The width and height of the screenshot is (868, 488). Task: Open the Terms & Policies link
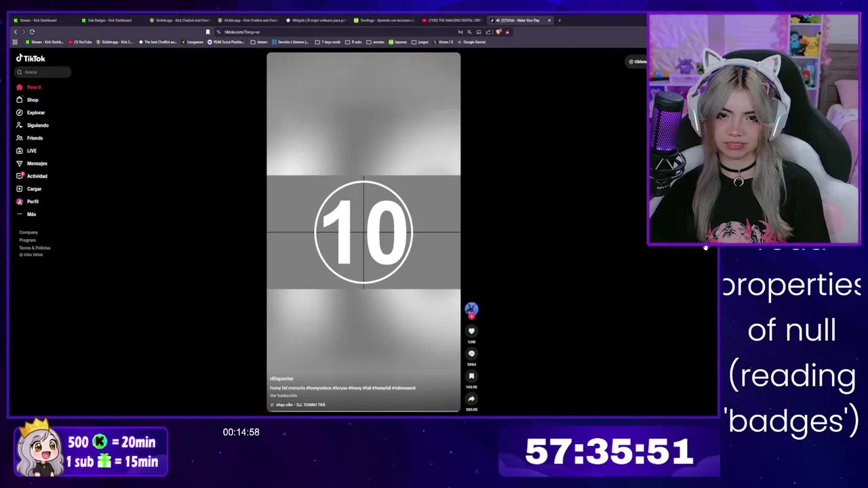(x=35, y=247)
